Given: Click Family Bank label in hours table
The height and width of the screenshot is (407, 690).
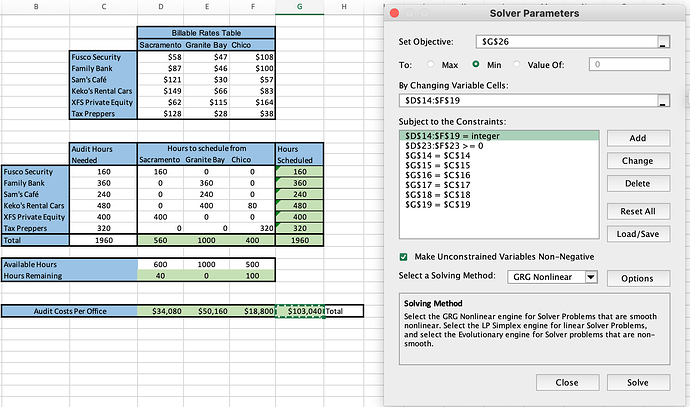Looking at the screenshot, I should pos(35,183).
